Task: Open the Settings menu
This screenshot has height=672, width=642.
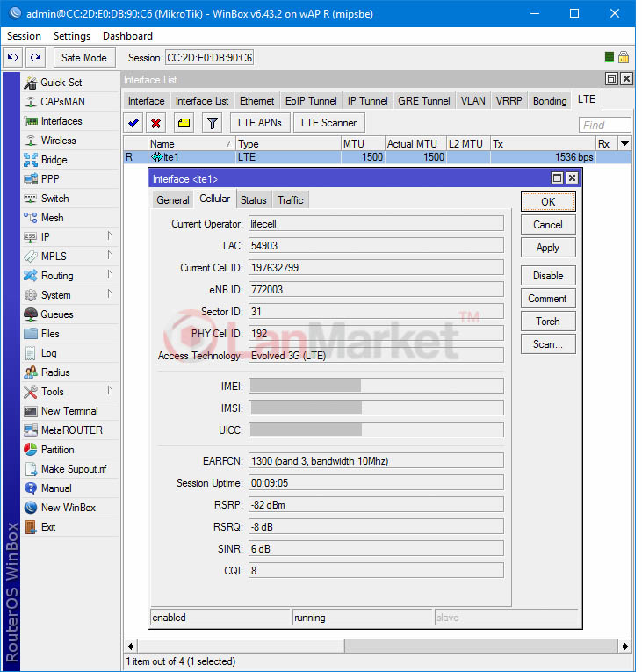Action: 72,36
